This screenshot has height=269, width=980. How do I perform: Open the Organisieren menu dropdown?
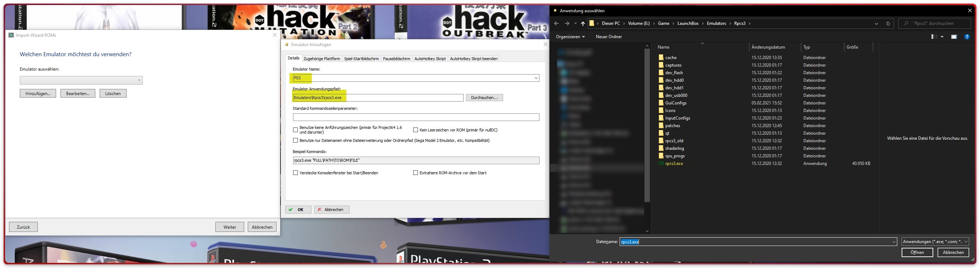click(570, 37)
